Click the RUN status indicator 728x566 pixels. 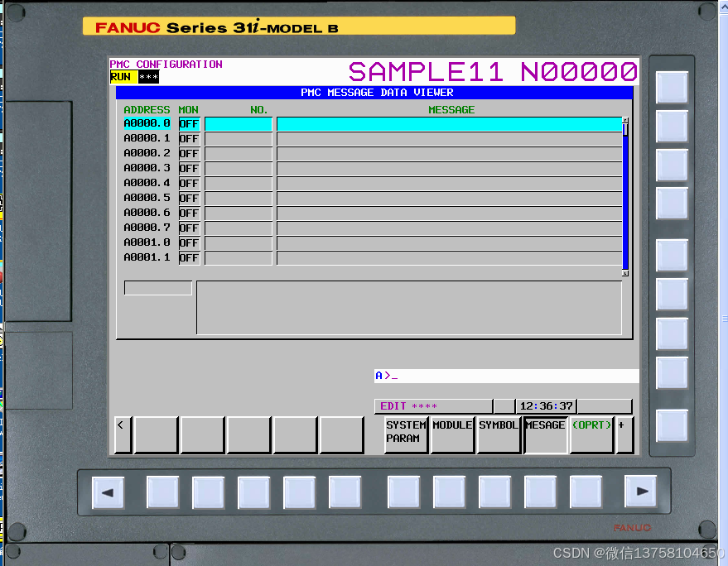(x=123, y=77)
